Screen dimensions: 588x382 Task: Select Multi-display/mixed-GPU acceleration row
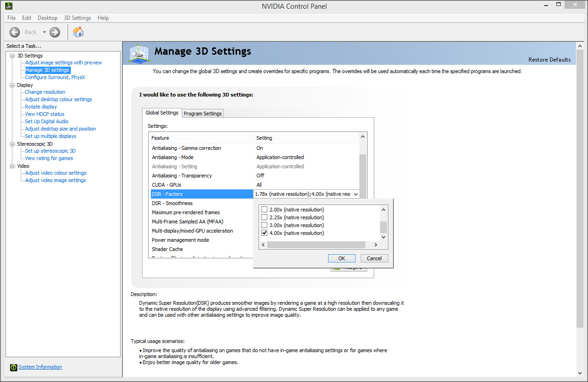tap(202, 231)
